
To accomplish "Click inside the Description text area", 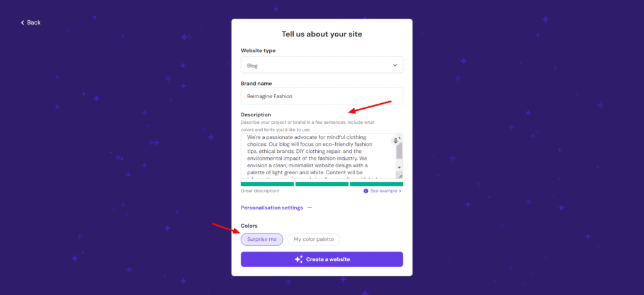I will click(x=318, y=156).
